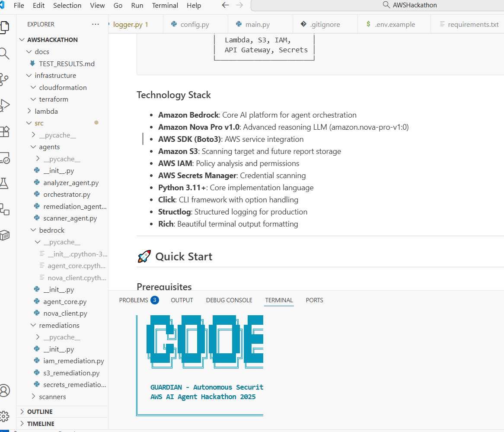Collapse the cloudformation folder
The width and height of the screenshot is (504, 432).
tap(62, 87)
